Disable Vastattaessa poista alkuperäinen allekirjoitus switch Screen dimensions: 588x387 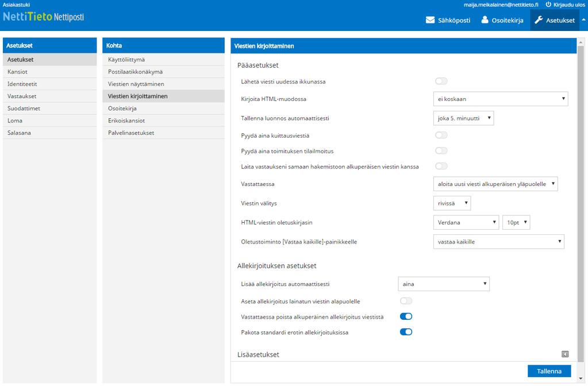click(406, 316)
